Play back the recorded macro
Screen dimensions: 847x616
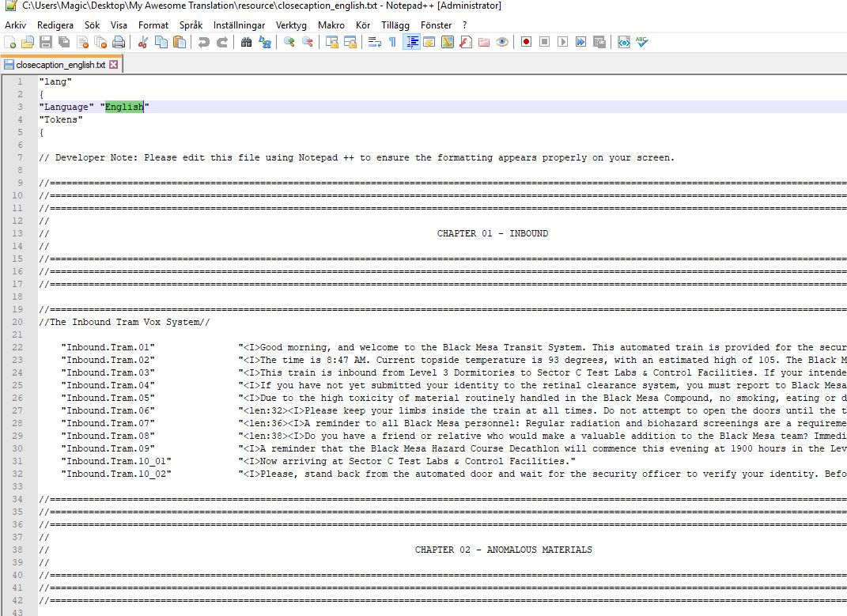[563, 42]
